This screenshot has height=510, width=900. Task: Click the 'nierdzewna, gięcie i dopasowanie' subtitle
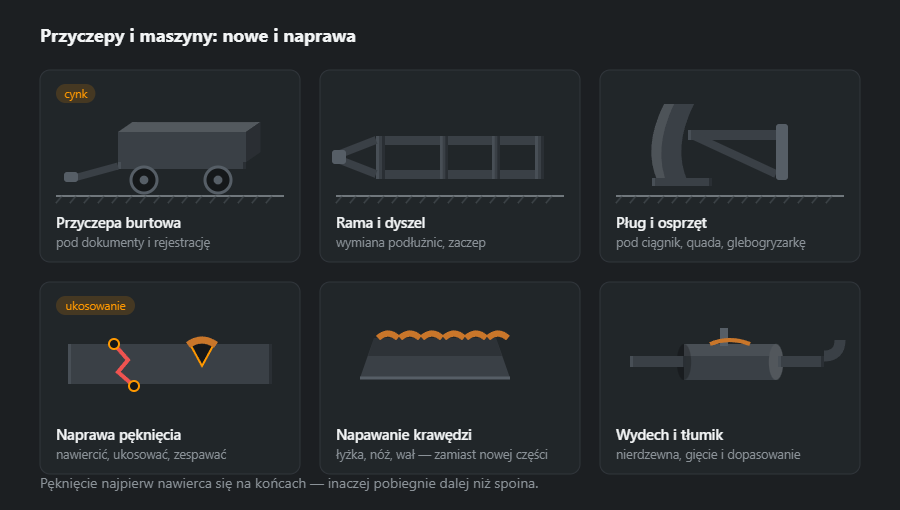point(708,454)
